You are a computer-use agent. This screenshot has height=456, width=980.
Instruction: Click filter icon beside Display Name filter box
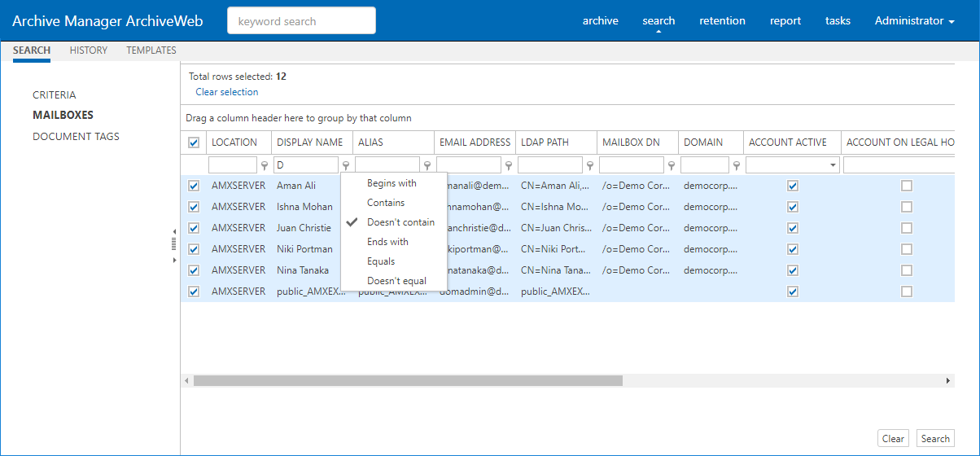tap(345, 165)
